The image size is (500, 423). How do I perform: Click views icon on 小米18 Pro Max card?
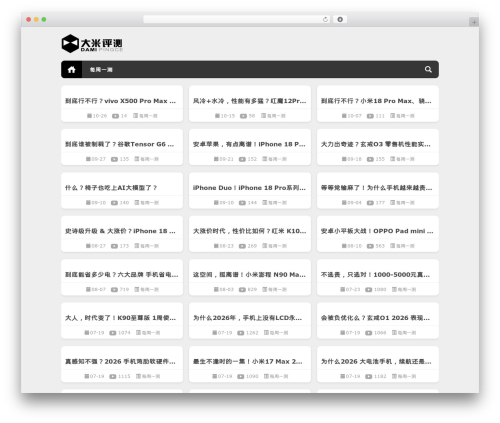[x=370, y=116]
